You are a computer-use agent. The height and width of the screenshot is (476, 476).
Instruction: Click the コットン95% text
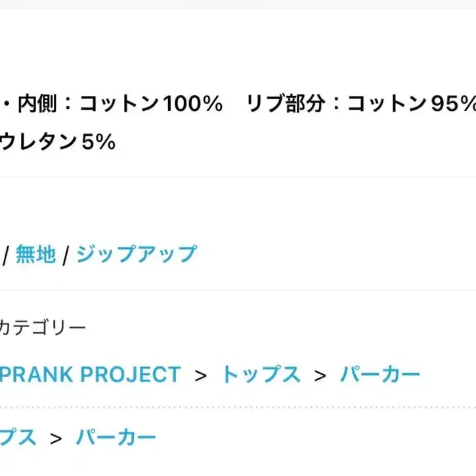[x=411, y=104]
